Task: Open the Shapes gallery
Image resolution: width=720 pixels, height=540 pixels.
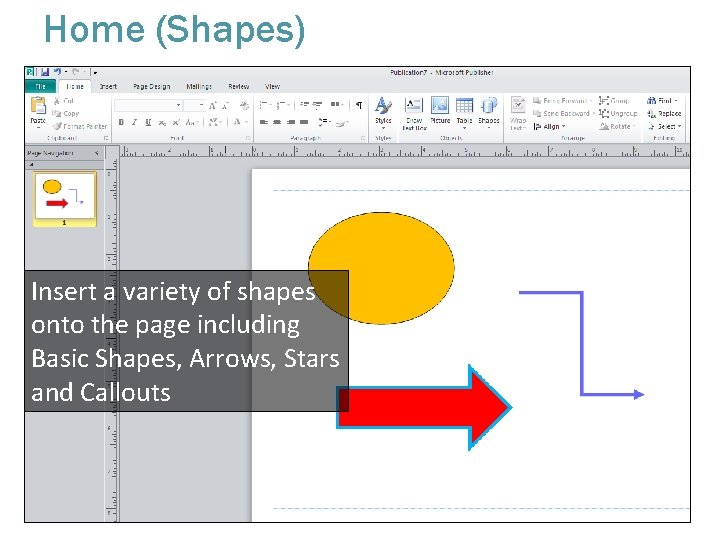Action: (489, 113)
